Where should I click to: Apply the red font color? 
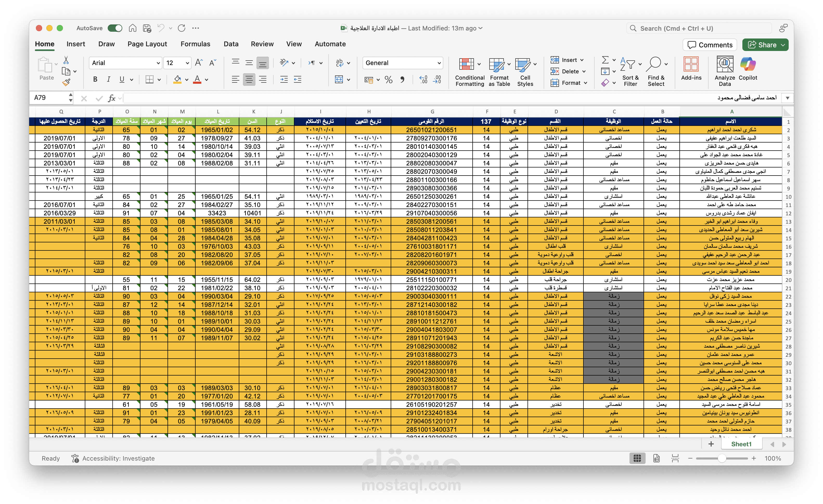tap(197, 80)
